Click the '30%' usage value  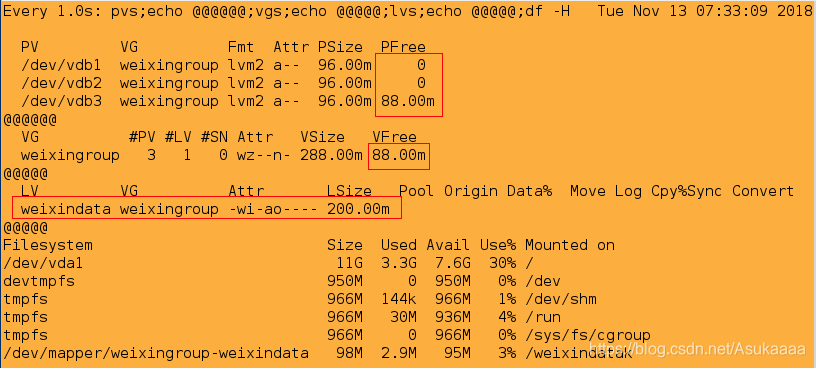click(x=503, y=263)
